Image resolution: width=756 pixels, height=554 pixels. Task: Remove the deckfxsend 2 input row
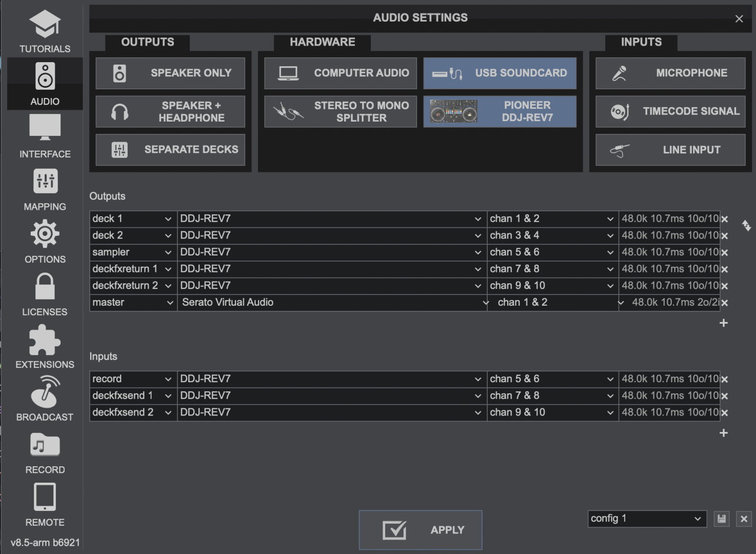724,412
